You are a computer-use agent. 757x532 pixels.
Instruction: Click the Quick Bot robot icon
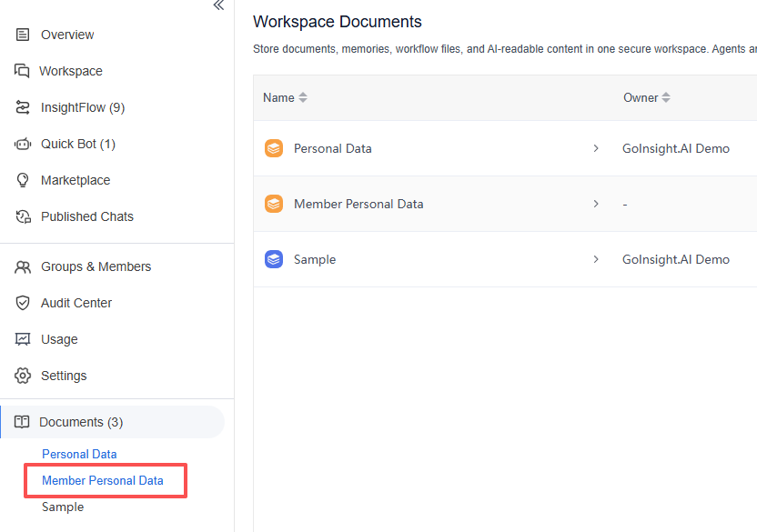coord(23,144)
